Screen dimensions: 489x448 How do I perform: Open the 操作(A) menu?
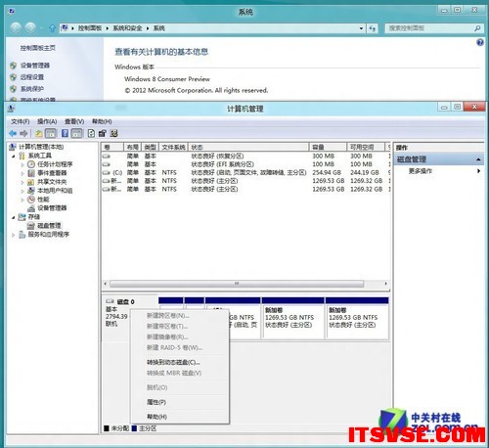47,121
